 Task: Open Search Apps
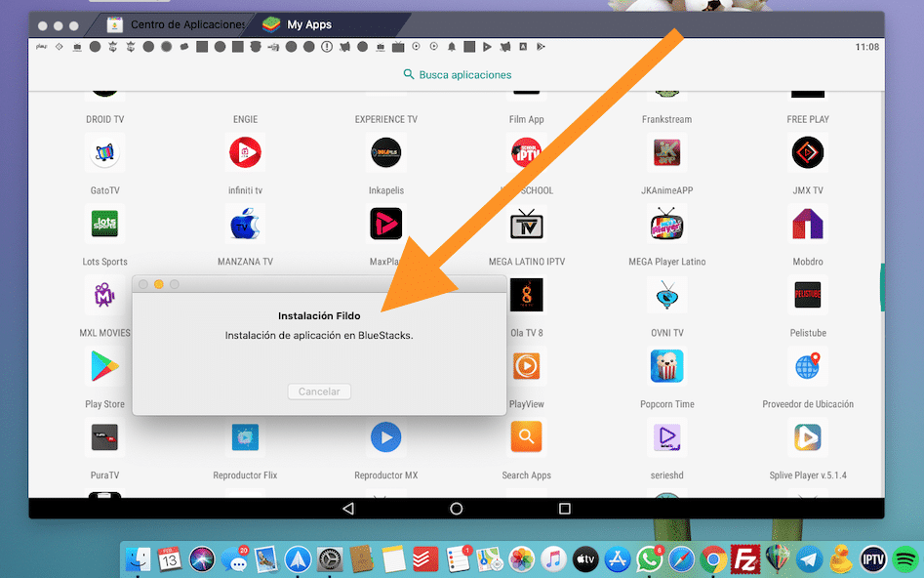click(526, 436)
